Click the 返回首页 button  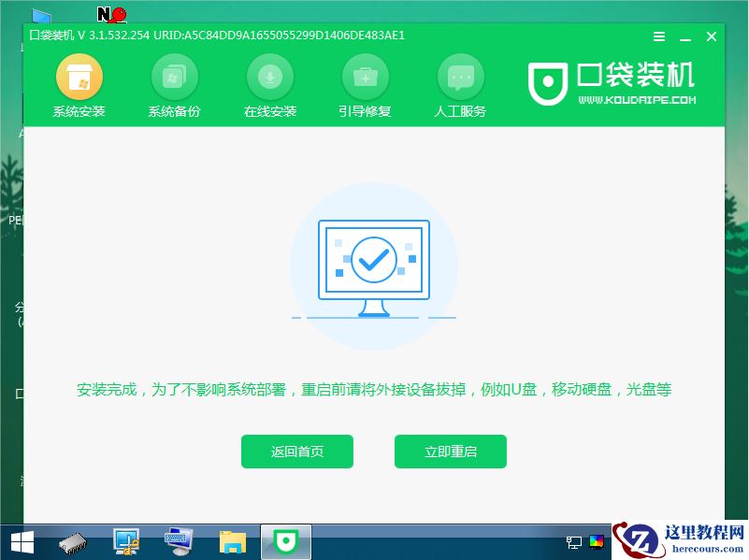point(296,451)
